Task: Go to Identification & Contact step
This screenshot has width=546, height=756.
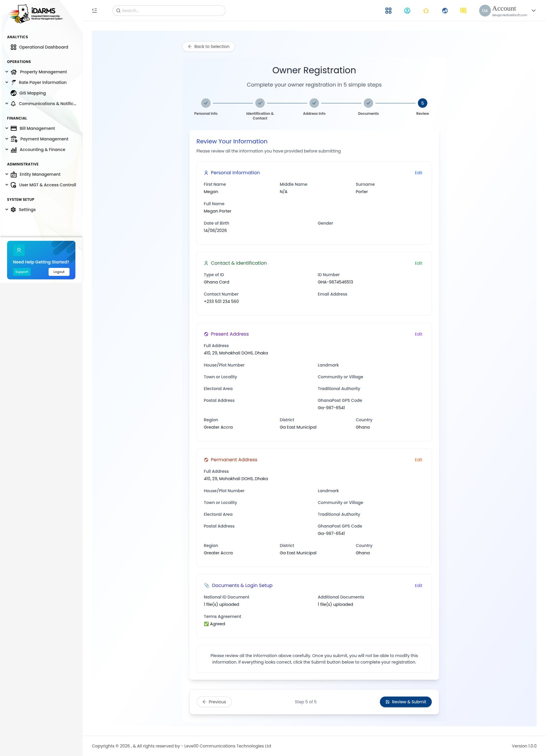Action: [260, 103]
